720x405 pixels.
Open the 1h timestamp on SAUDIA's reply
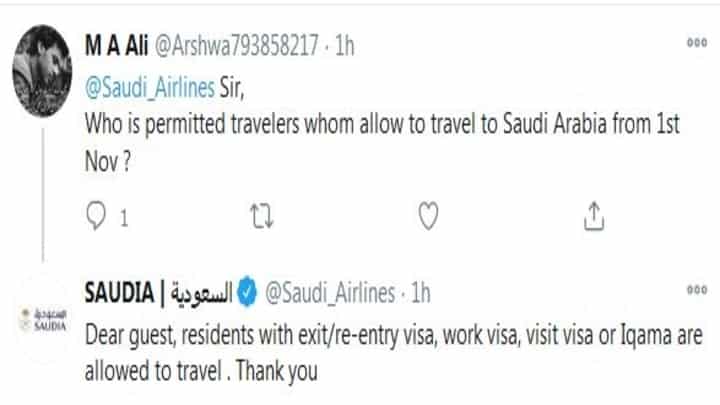point(420,293)
